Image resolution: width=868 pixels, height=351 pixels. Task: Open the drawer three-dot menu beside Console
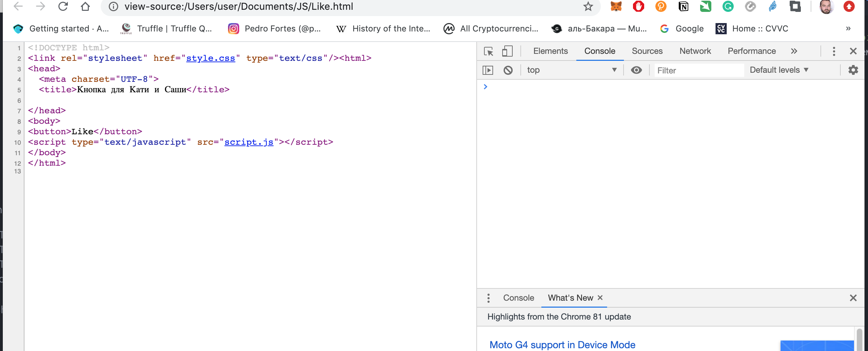point(489,298)
